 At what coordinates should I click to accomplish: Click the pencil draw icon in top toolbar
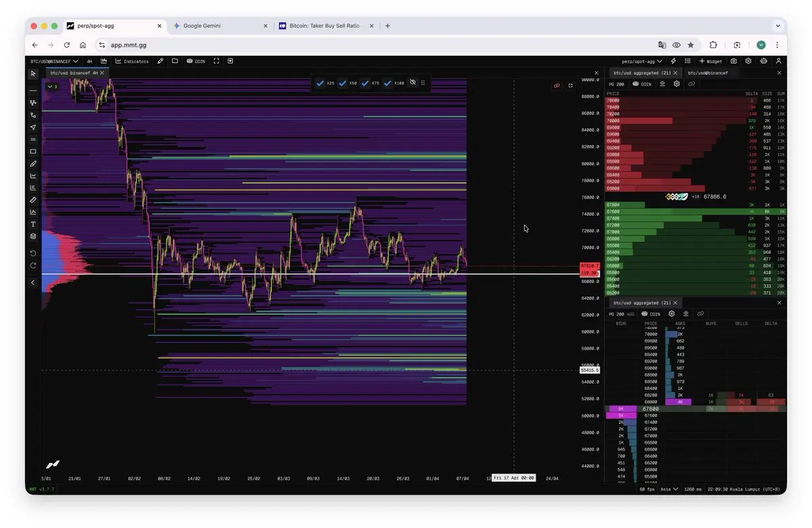tap(161, 61)
